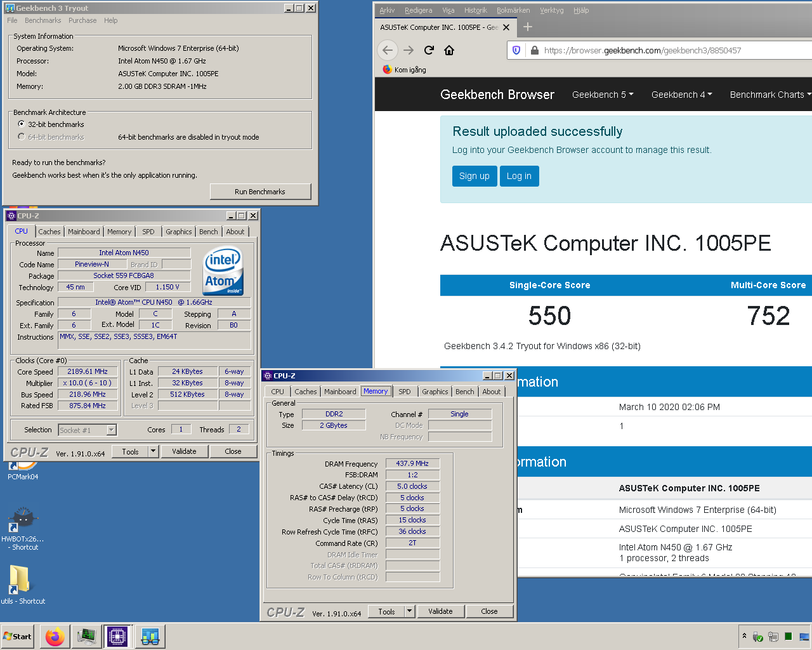Viewport: 812px width, 650px height.
Task: Open Firefox Verktyg menu
Action: 551,10
